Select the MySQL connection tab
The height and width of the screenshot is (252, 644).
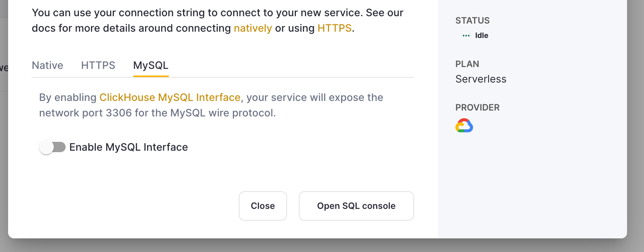(x=151, y=65)
